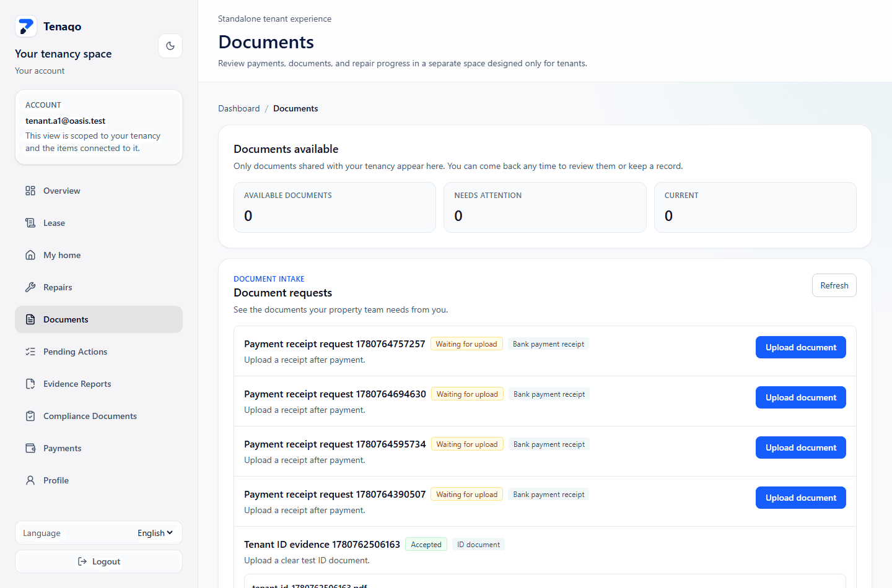Click Waiting for upload badge on 1780764390507

(x=466, y=495)
